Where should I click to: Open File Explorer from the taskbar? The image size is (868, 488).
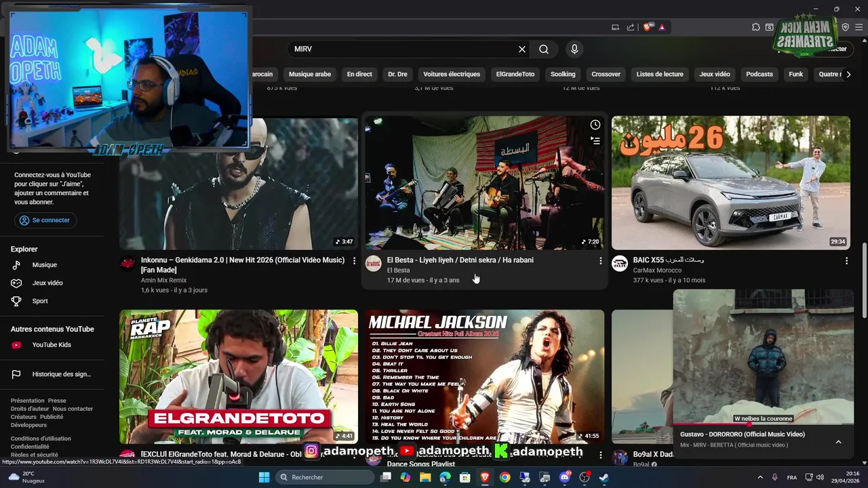425,477
